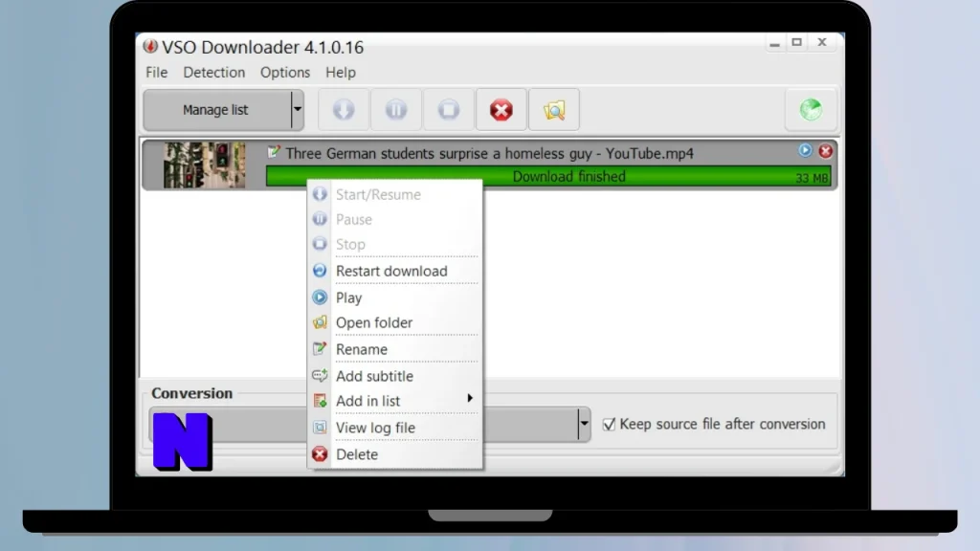Select Rename from the context menu
The width and height of the screenshot is (980, 551).
(395, 349)
